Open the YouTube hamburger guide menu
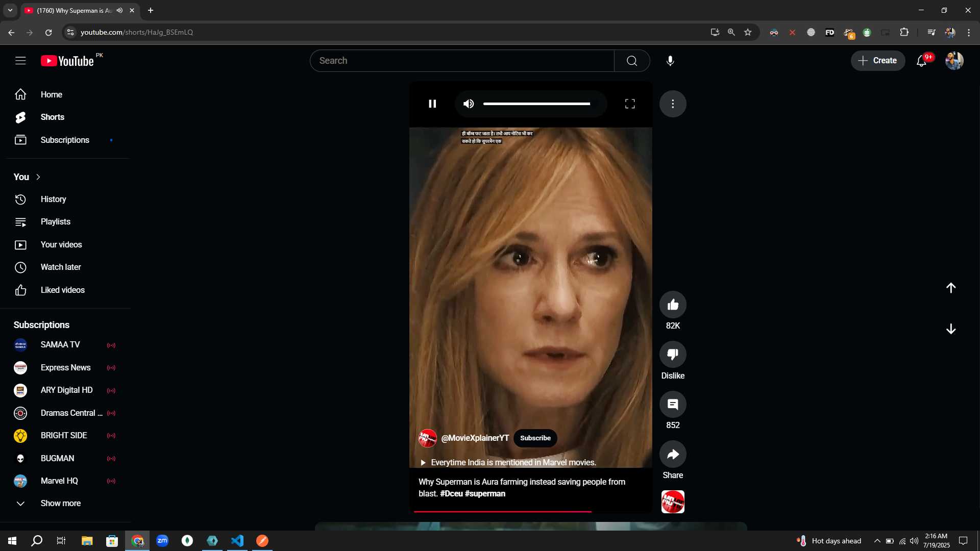980x551 pixels. click(20, 61)
